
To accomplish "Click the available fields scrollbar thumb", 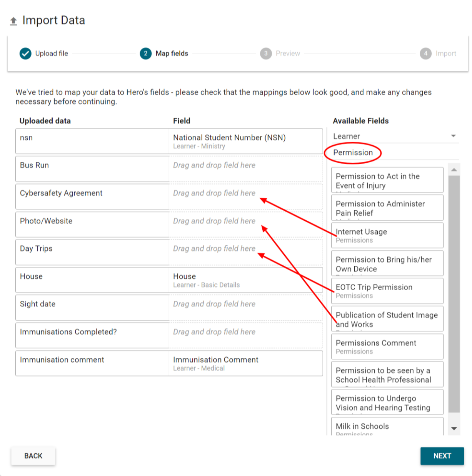I will tap(454, 292).
